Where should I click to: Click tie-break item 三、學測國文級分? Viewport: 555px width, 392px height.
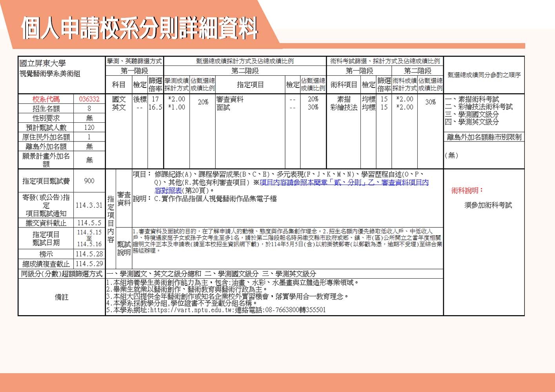[x=472, y=114]
